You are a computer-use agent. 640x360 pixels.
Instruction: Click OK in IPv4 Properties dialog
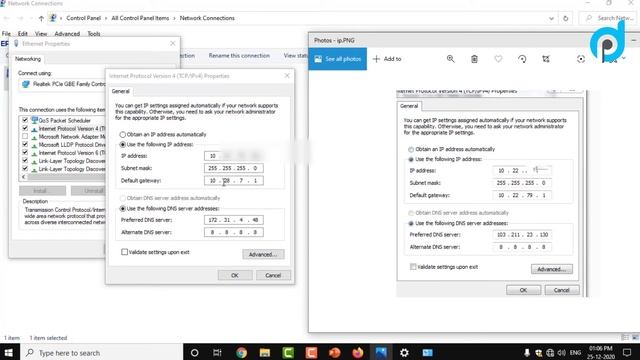coord(235,275)
